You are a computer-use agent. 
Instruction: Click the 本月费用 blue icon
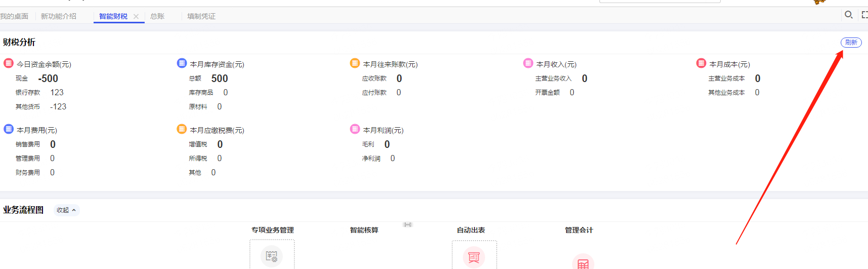9,129
